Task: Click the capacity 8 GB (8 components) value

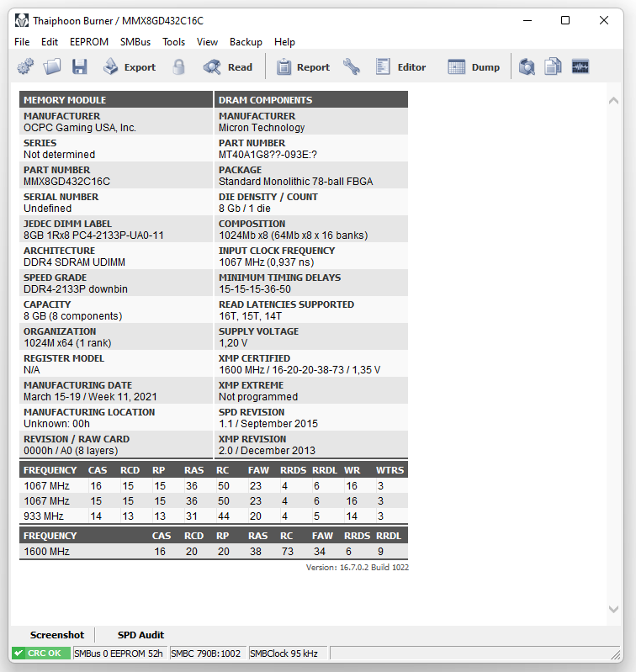Action: 73,316
